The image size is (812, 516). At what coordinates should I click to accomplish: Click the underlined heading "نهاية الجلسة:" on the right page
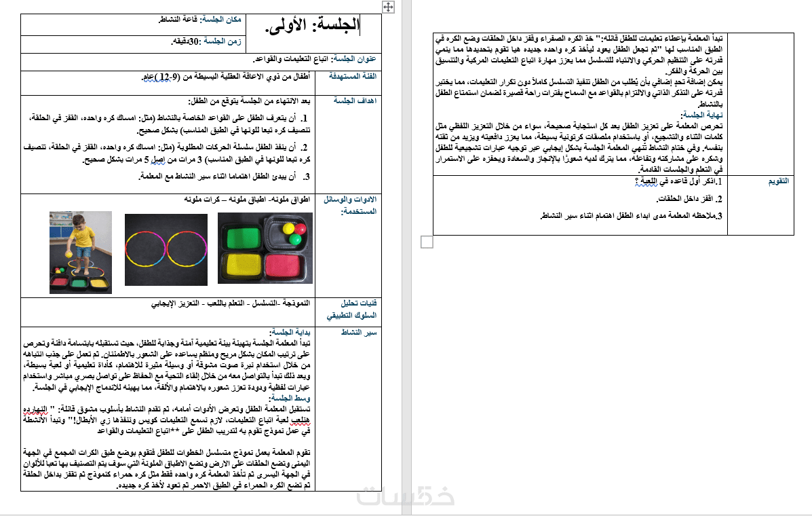[701, 115]
